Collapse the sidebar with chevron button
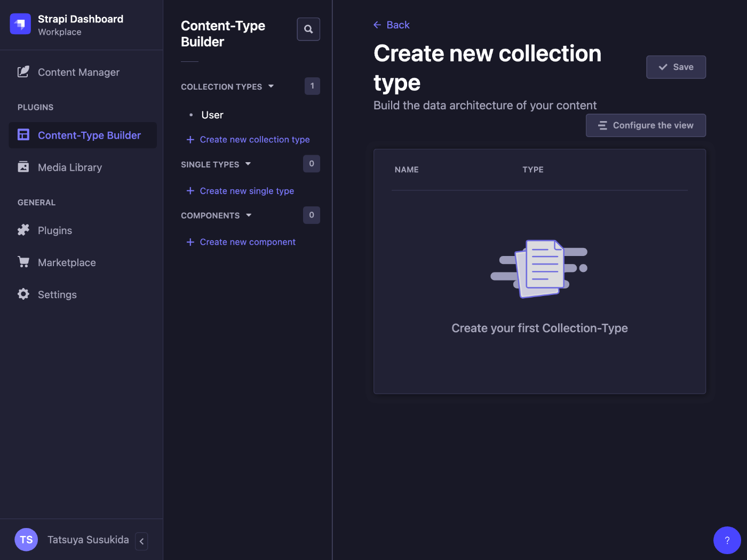Image resolution: width=747 pixels, height=560 pixels. [x=141, y=541]
